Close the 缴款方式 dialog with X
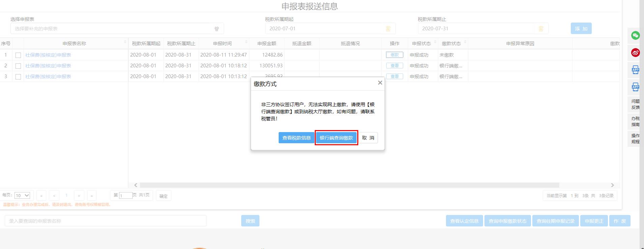The image size is (644, 249). point(380,83)
